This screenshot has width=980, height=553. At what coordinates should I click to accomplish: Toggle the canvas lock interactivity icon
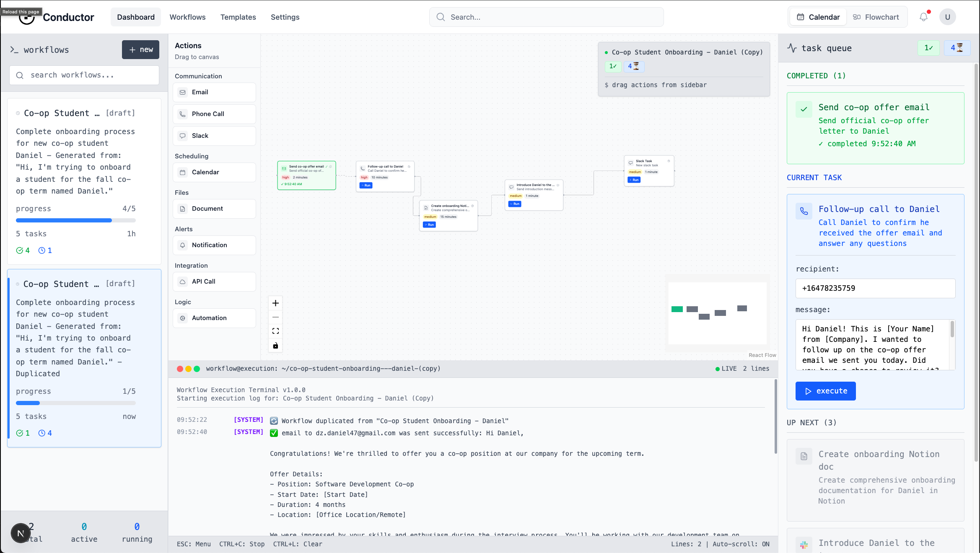pos(275,346)
